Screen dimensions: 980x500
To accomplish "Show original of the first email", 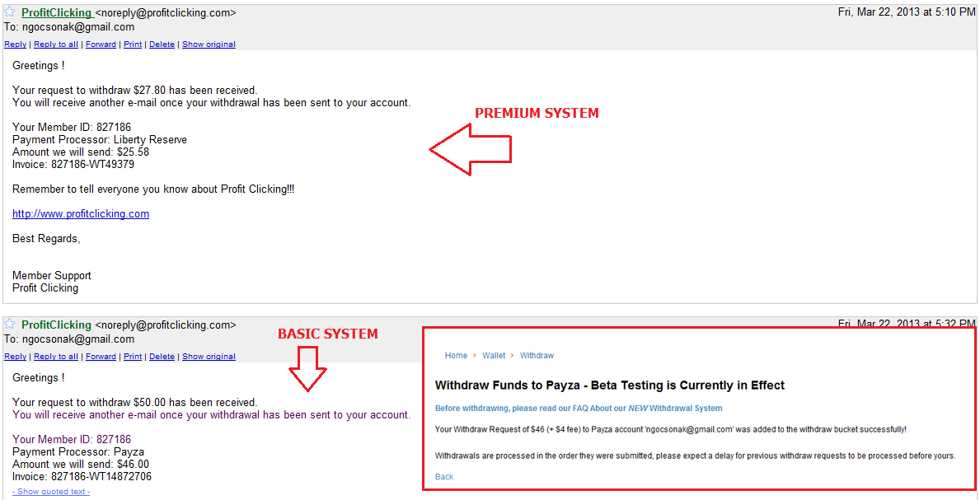I will pyautogui.click(x=209, y=44).
